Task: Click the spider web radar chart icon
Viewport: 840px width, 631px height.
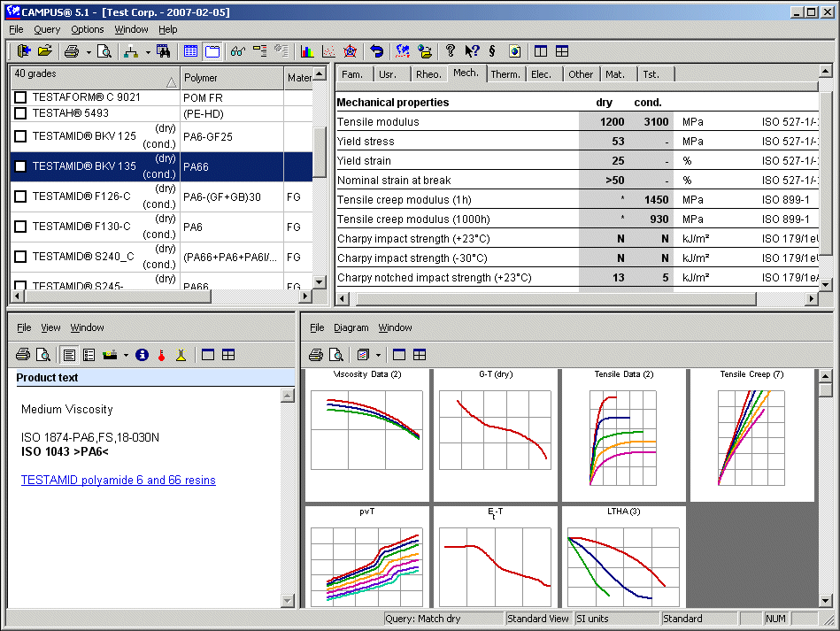Action: (x=351, y=51)
